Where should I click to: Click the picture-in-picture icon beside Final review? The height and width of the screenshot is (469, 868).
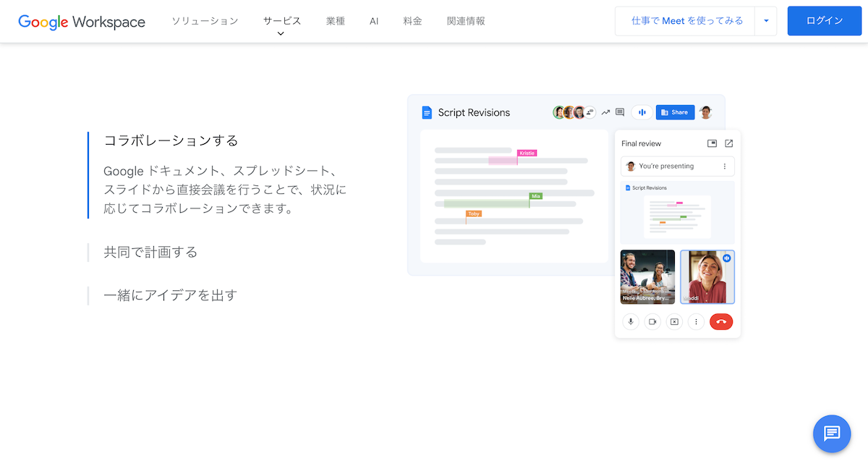pyautogui.click(x=712, y=143)
